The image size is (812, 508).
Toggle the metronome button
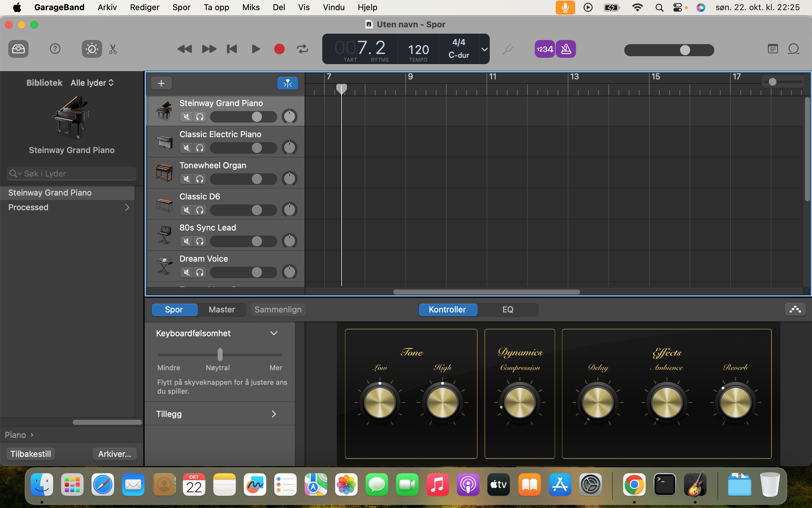pyautogui.click(x=566, y=49)
